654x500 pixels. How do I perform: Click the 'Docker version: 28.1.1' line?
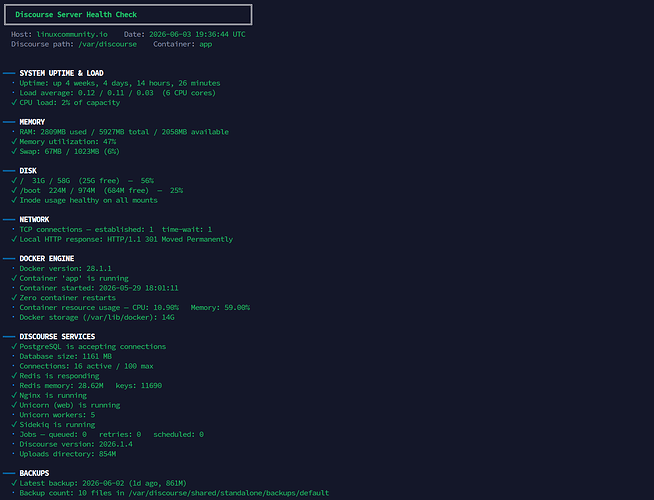click(x=65, y=269)
